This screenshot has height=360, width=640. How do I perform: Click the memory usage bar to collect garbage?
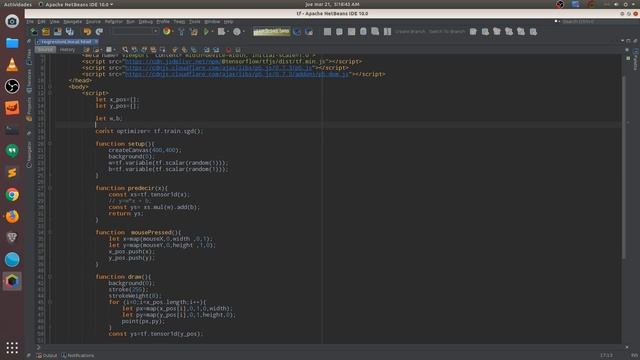[271, 31]
